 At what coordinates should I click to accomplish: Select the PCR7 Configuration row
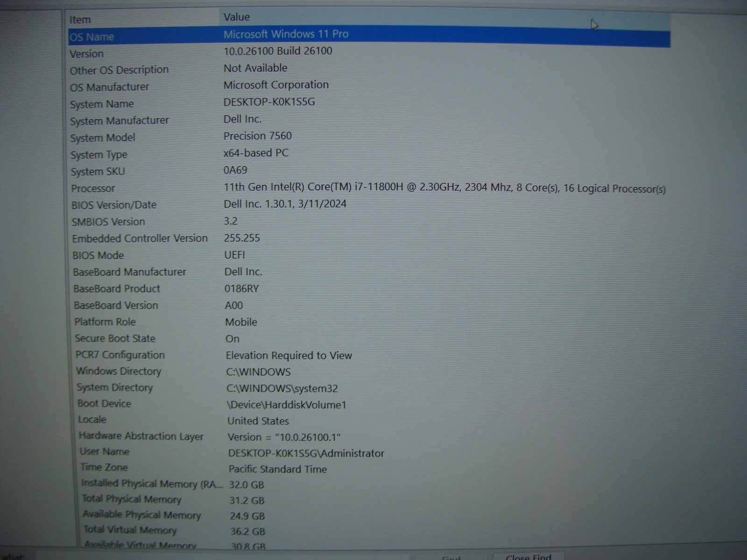120,355
